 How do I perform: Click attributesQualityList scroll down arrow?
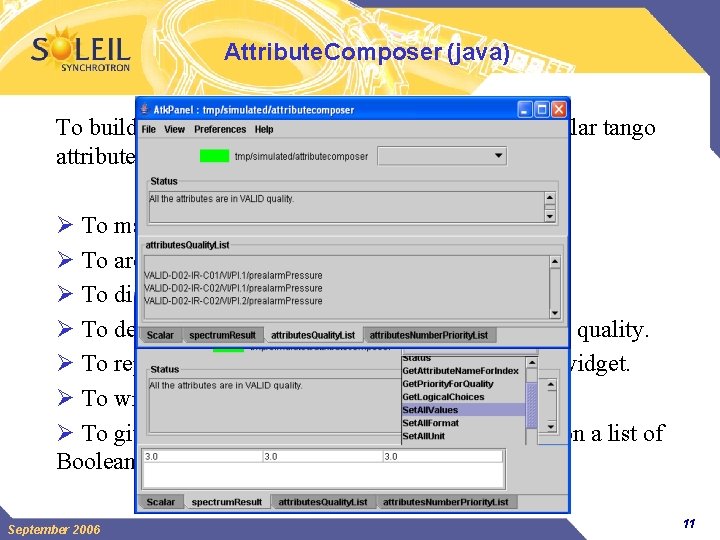point(555,313)
